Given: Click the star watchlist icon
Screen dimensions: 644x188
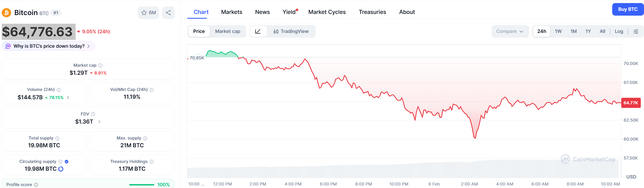Looking at the screenshot, I should 144,13.
